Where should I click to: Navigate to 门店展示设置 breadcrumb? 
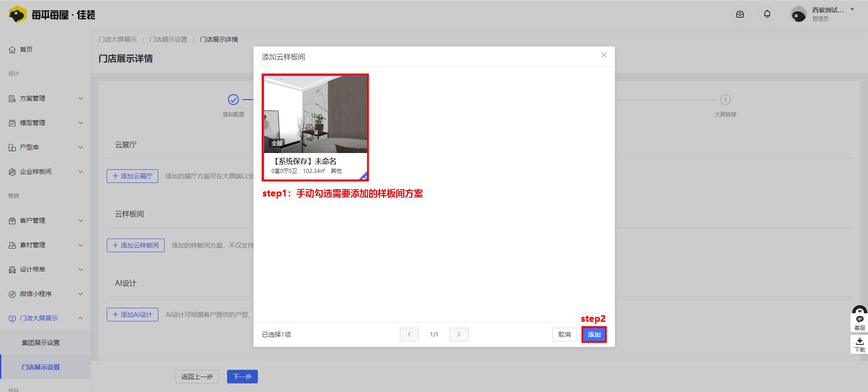168,39
